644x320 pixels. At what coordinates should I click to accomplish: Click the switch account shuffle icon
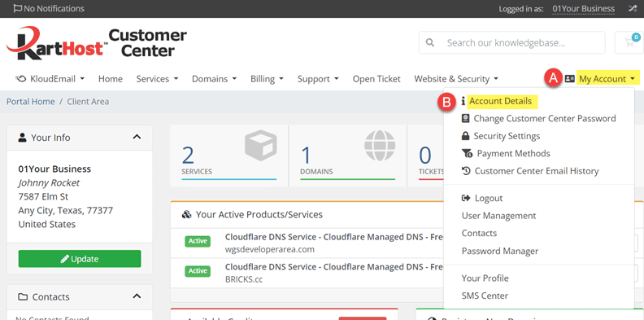click(632, 9)
